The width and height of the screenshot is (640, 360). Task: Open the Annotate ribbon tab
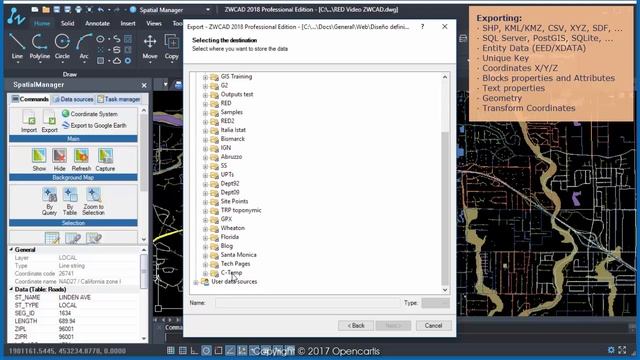(x=97, y=23)
